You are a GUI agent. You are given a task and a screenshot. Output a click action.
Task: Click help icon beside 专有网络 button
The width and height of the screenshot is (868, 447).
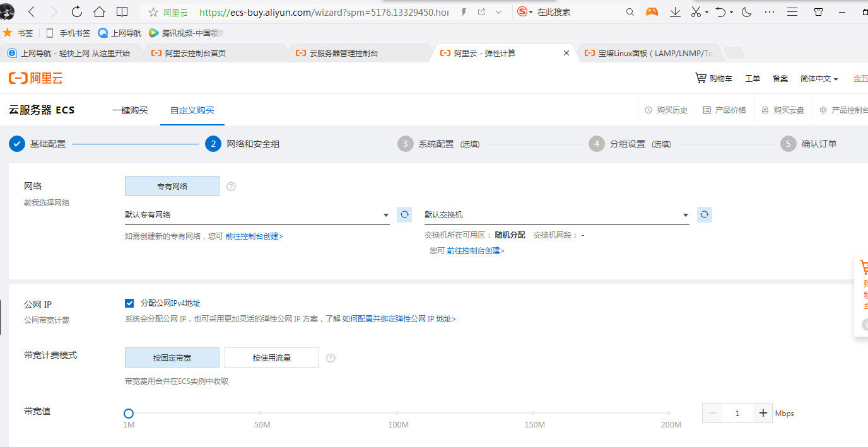point(231,186)
